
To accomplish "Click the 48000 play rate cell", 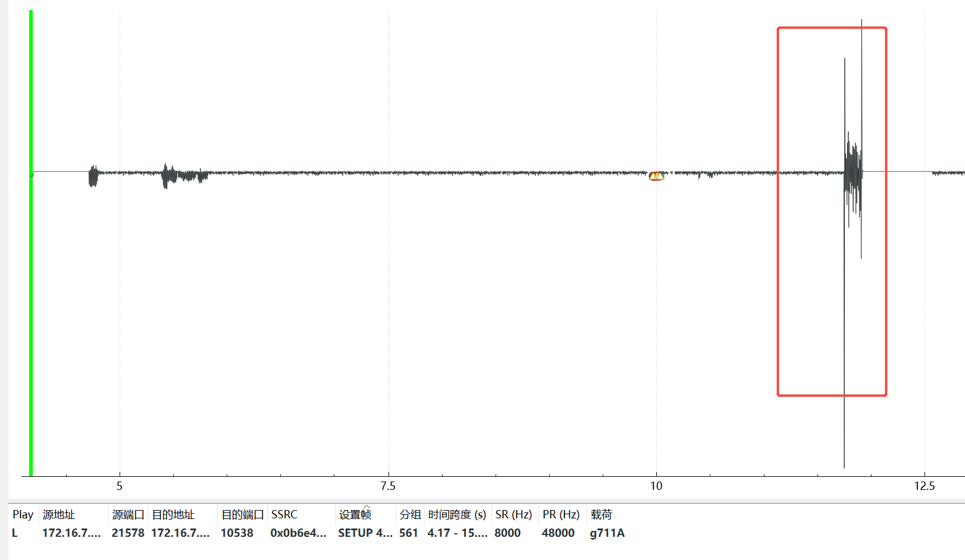I will click(x=558, y=533).
